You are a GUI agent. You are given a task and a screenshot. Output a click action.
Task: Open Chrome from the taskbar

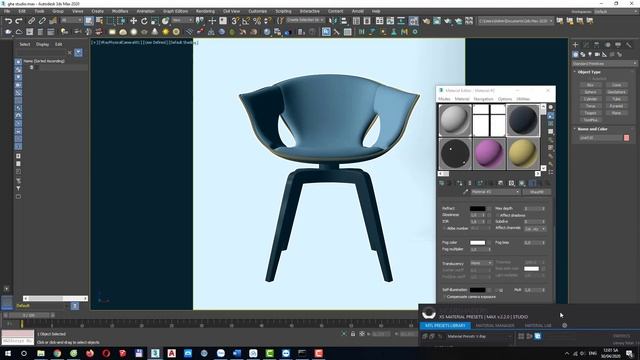57,353
